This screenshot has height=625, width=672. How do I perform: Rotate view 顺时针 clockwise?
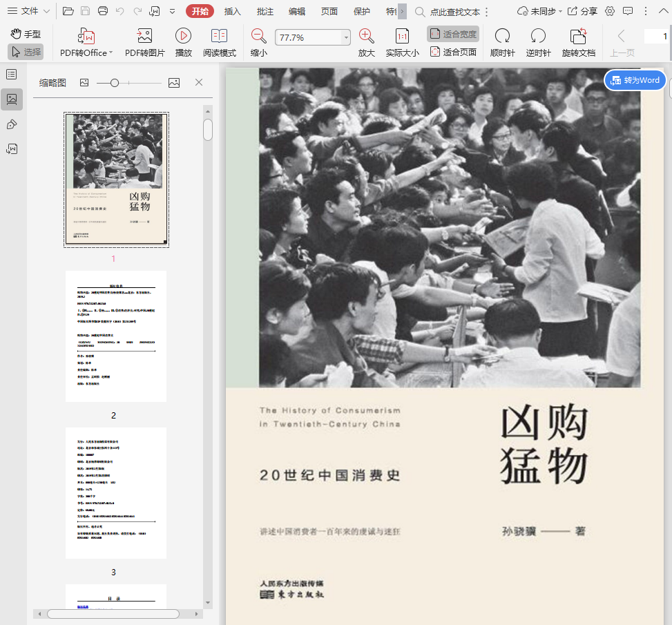(502, 42)
